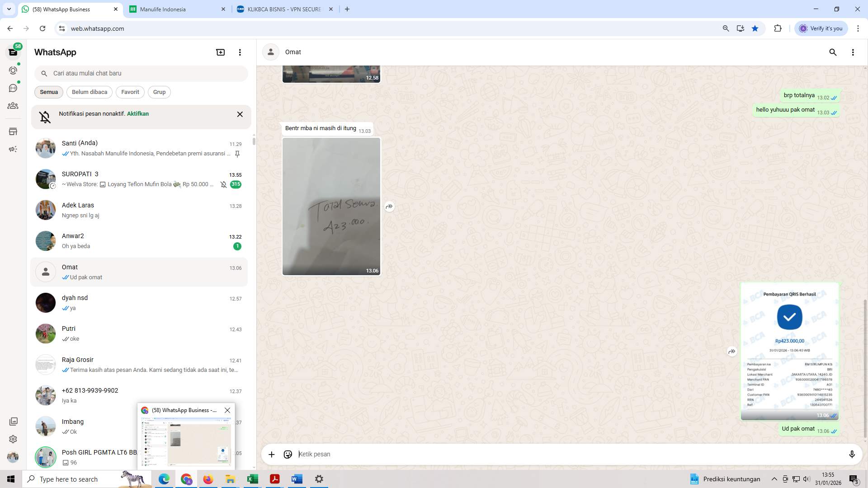
Task: Open the emoji picker
Action: 288,454
